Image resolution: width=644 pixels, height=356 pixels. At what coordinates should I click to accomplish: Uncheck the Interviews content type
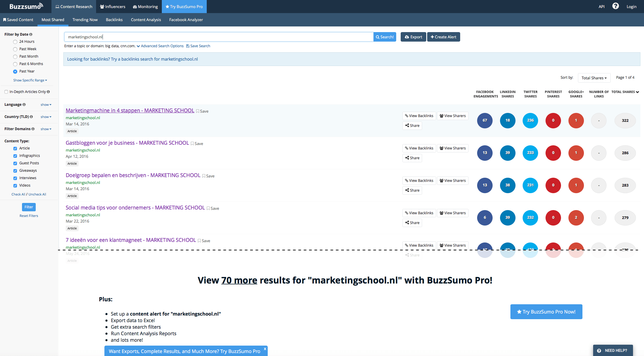(15, 178)
